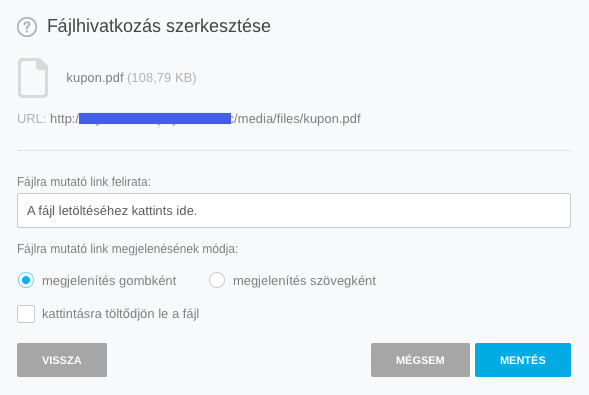Save changes with the MENTÉS button
Image resolution: width=589 pixels, height=395 pixels.
coord(523,360)
